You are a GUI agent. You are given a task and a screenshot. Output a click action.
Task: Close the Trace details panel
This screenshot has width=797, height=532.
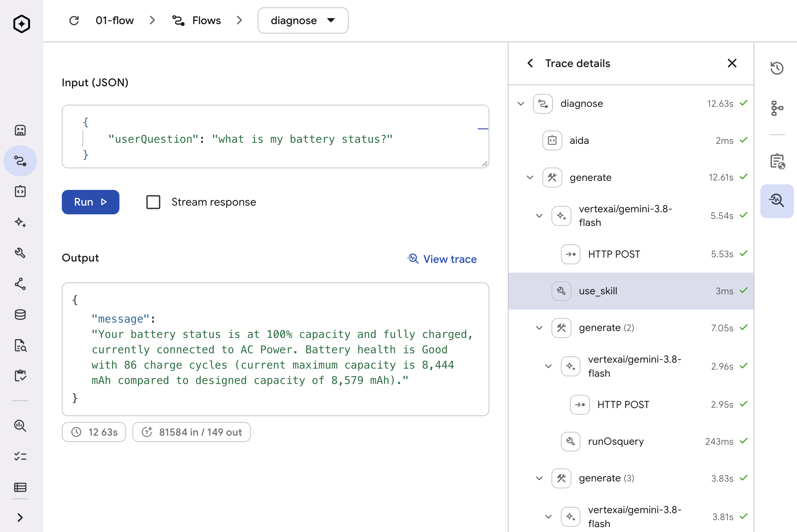pyautogui.click(x=732, y=63)
